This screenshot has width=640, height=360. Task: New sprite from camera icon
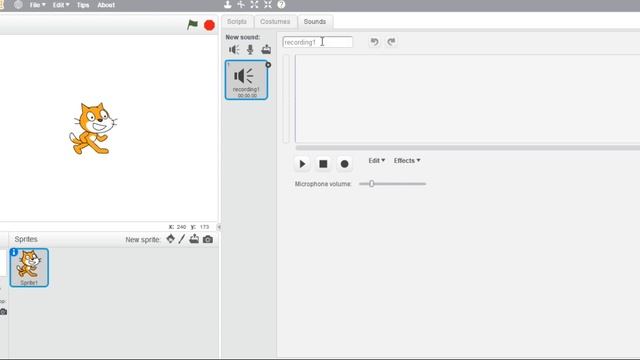208,239
